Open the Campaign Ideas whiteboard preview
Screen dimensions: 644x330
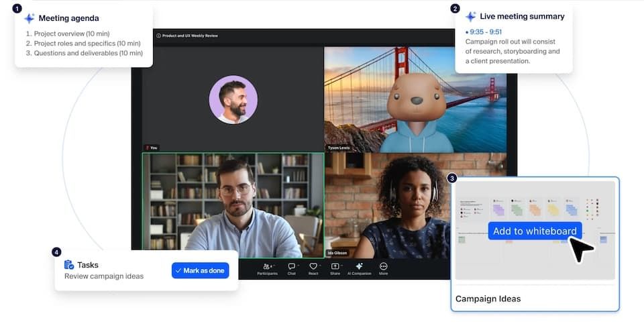535,231
